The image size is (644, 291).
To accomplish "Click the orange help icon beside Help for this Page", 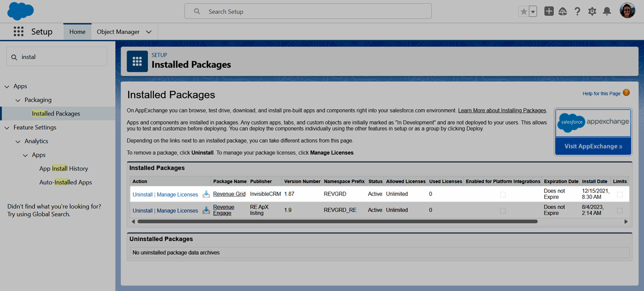I will (x=626, y=92).
